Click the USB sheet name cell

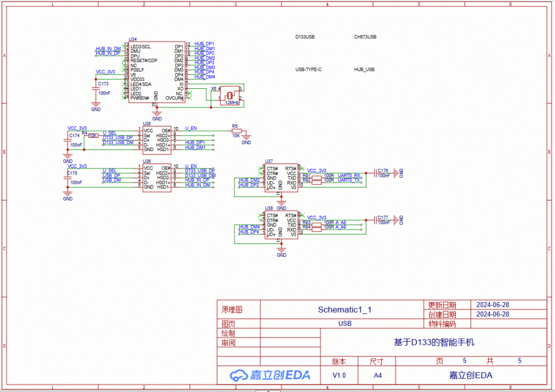click(x=345, y=323)
